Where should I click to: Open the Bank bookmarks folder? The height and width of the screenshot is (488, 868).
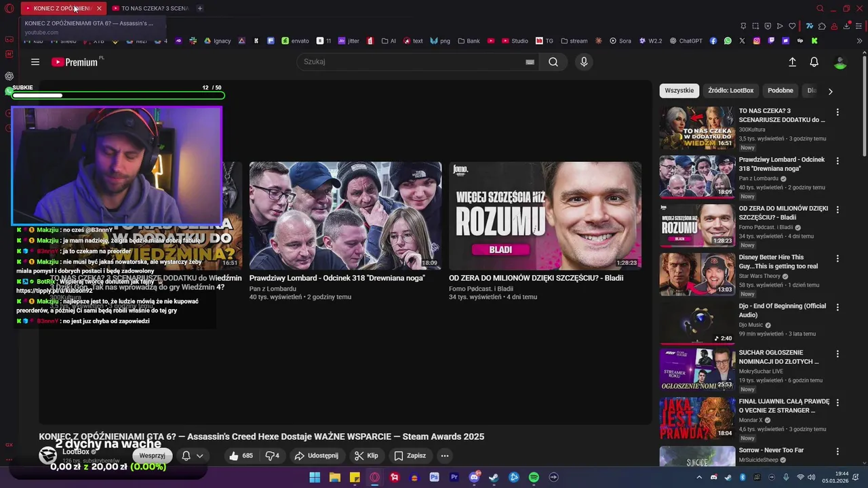click(469, 41)
